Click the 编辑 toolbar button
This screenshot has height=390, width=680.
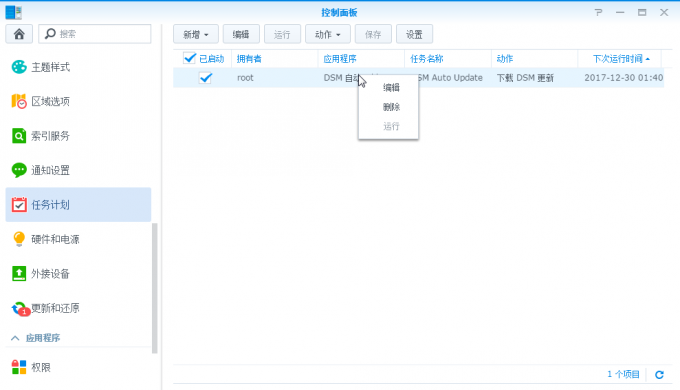coord(241,34)
